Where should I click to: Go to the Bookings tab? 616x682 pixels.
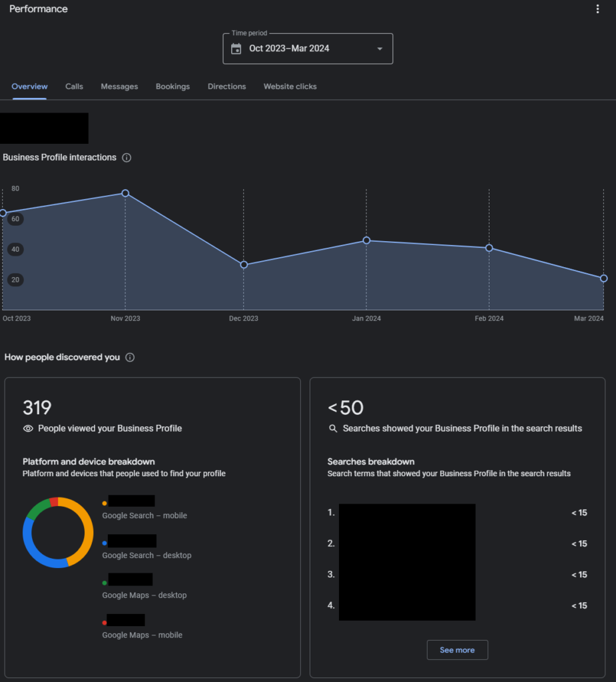172,87
